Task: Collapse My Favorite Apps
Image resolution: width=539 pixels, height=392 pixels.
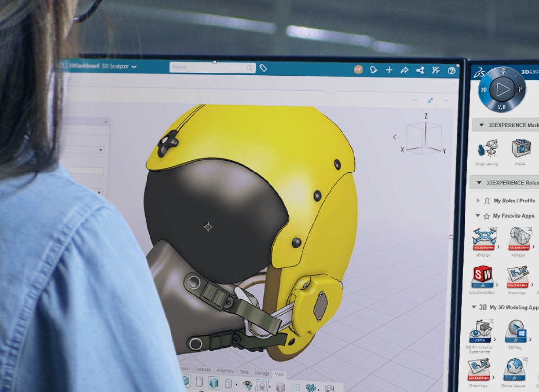Action: (x=477, y=215)
